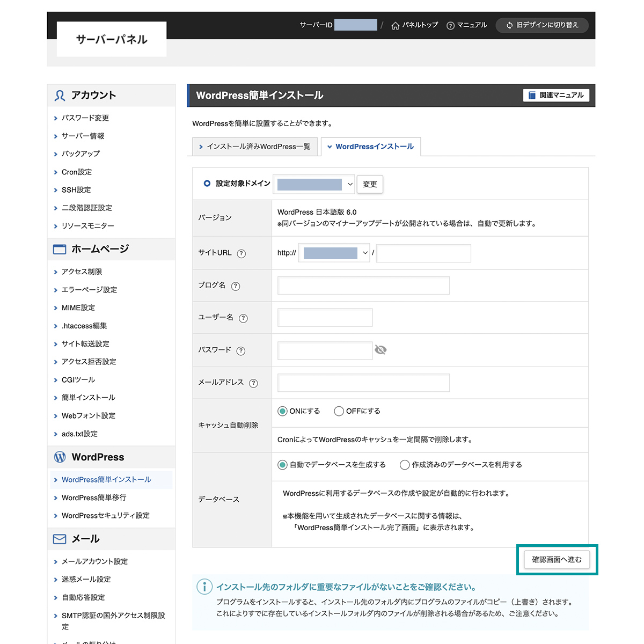Open the マニュアル link in header

467,25
